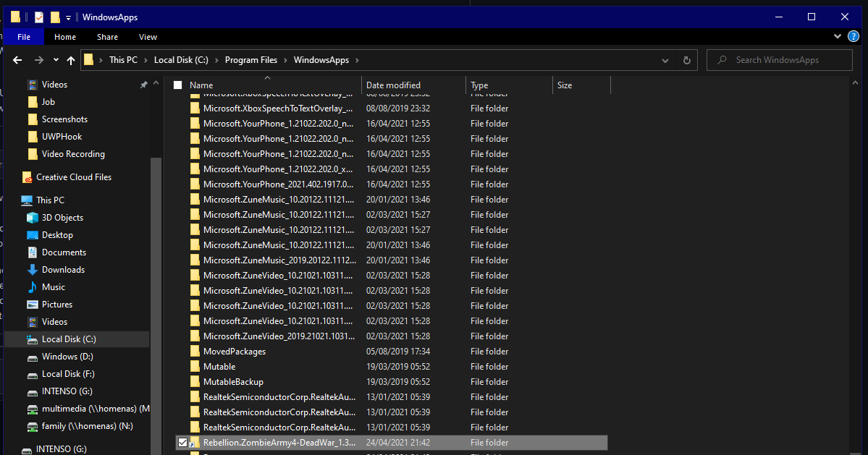Expand the ribbon with chevron
Viewport: 868px width, 455px height.
(837, 36)
